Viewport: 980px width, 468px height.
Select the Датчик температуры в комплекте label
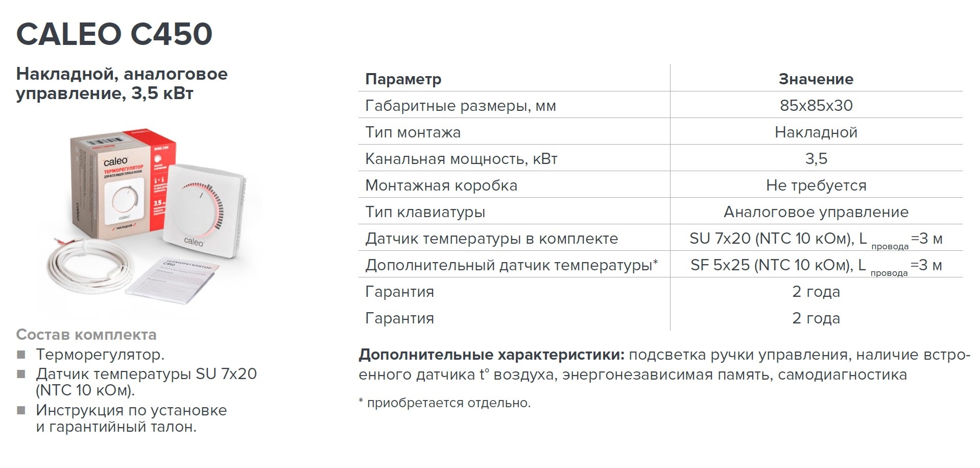(491, 239)
